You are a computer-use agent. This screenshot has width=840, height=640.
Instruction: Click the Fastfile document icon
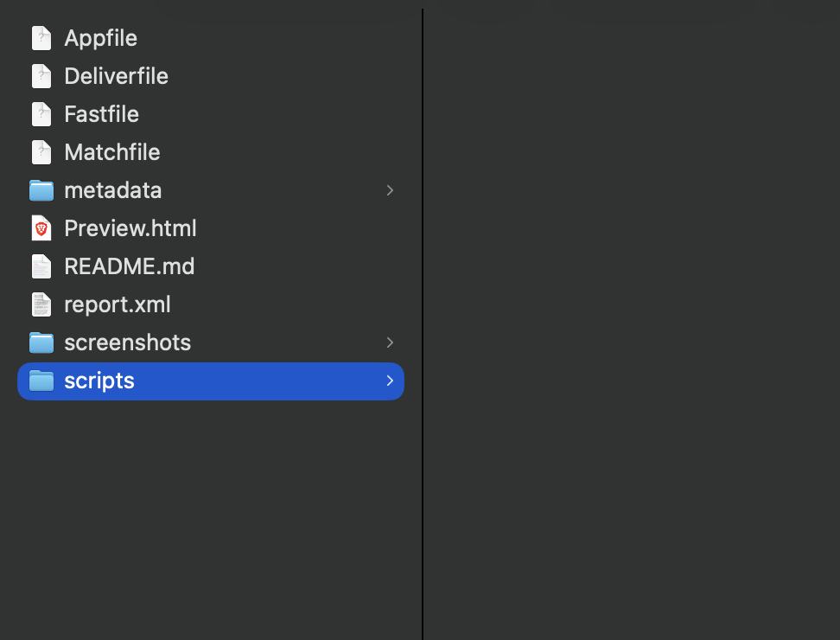pyautogui.click(x=41, y=114)
